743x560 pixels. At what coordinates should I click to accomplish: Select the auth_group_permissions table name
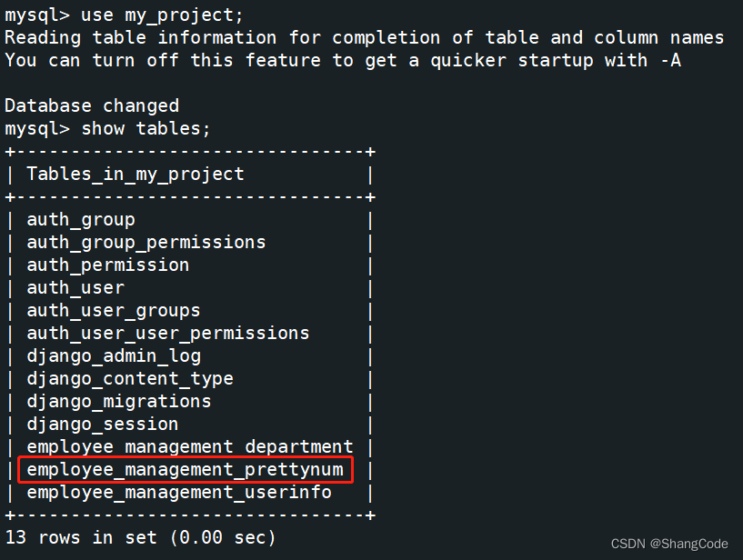(146, 243)
